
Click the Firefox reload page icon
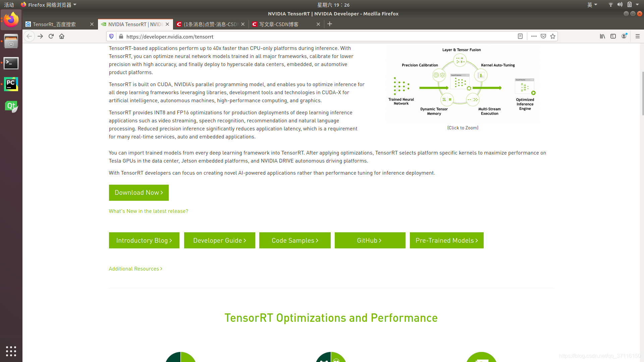[51, 36]
